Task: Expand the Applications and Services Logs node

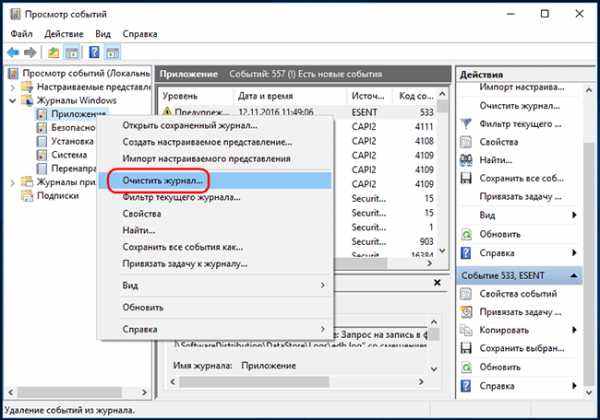Action: click(12, 182)
